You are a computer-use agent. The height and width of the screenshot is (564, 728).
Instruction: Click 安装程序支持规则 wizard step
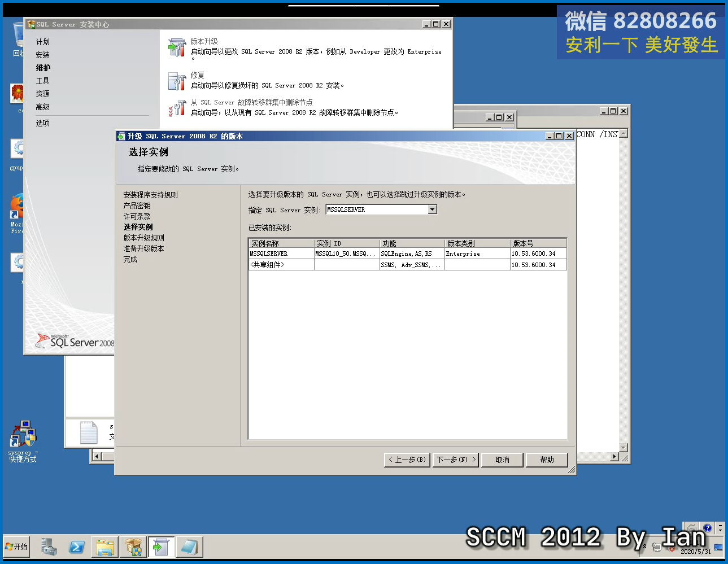150,195
